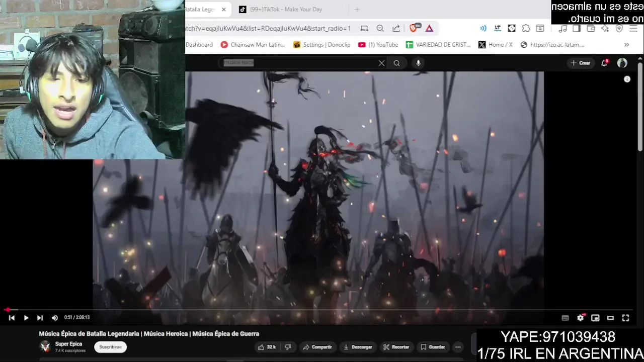
Task: Switch to the TikTok Make Your Day tab
Action: [286, 10]
